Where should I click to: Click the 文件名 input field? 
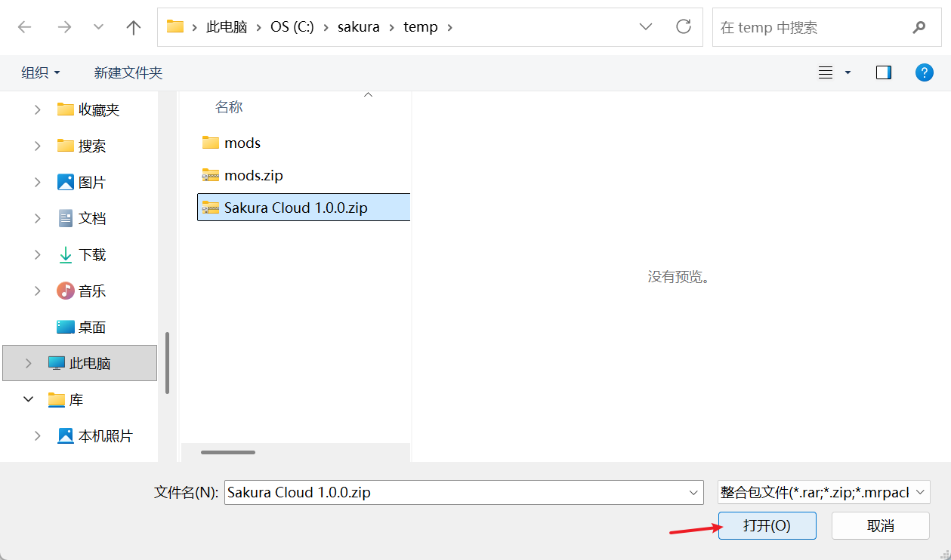point(453,492)
